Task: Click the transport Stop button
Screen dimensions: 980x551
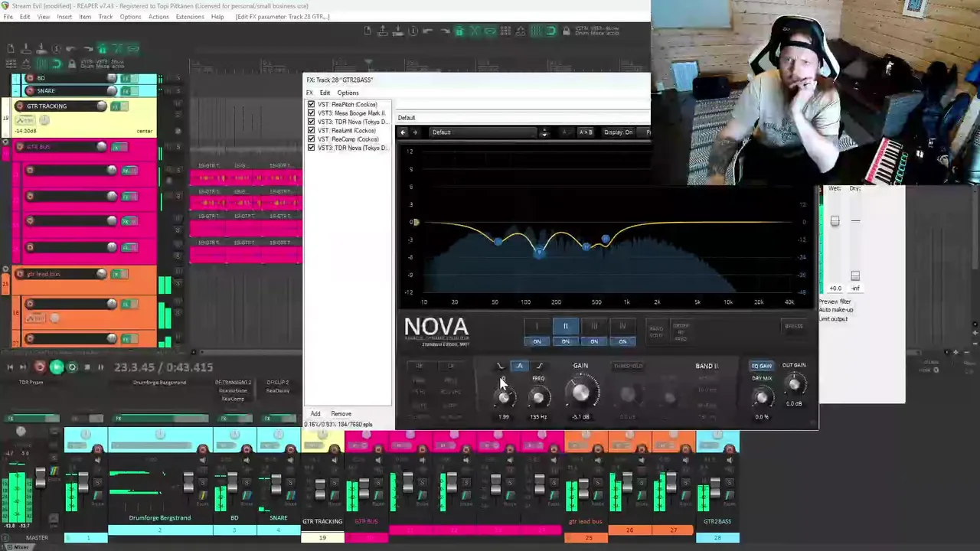Action: [87, 367]
